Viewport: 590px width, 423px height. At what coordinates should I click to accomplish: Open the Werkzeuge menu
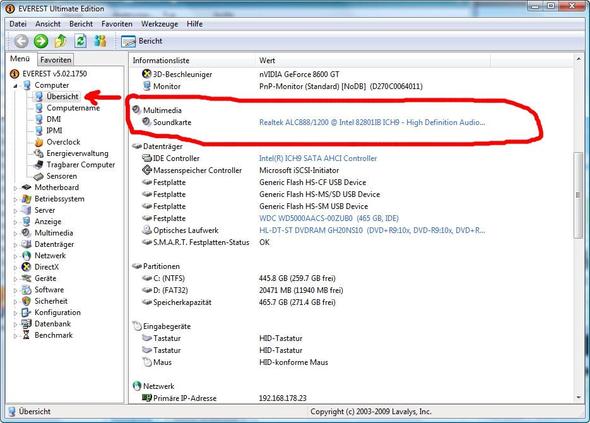(160, 24)
